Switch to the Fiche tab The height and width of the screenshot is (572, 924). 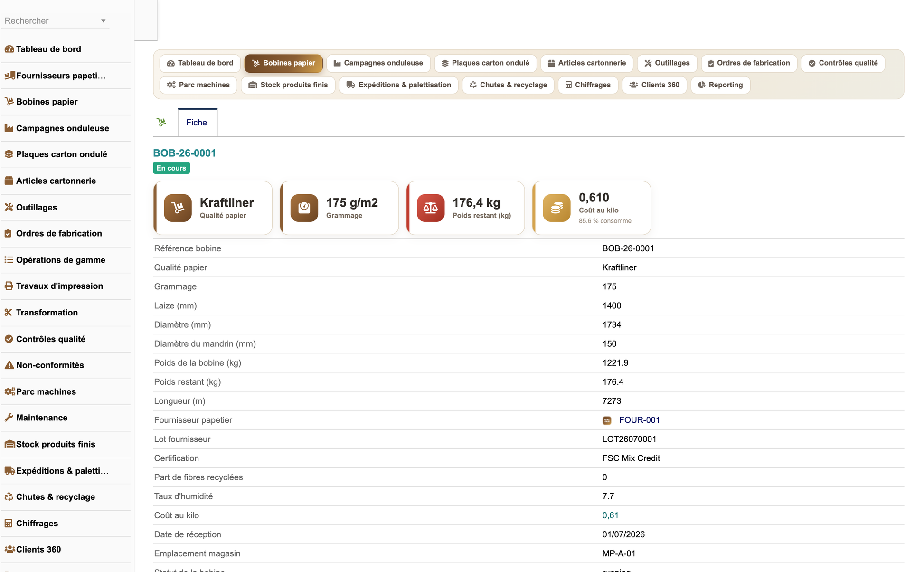click(x=197, y=123)
